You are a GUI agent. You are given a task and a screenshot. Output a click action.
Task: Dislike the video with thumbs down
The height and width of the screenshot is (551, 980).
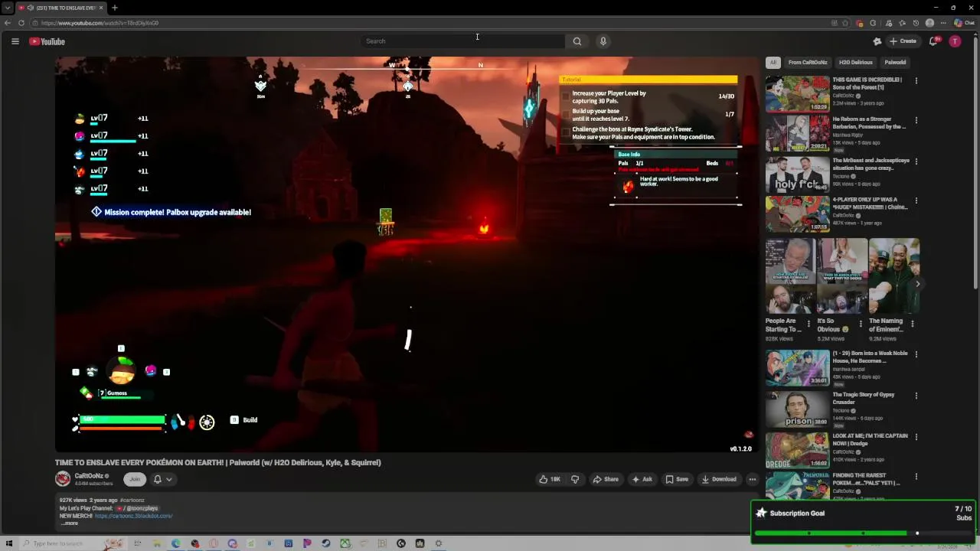pos(575,479)
